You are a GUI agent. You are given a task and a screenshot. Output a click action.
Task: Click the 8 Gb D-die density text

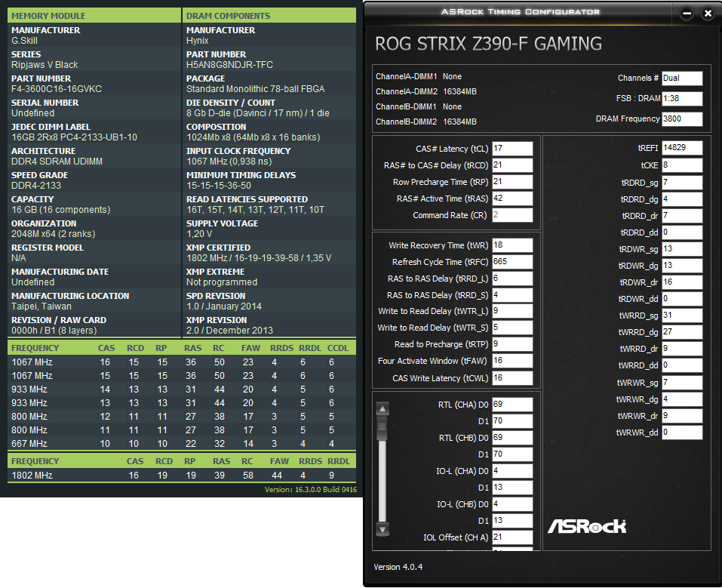258,113
